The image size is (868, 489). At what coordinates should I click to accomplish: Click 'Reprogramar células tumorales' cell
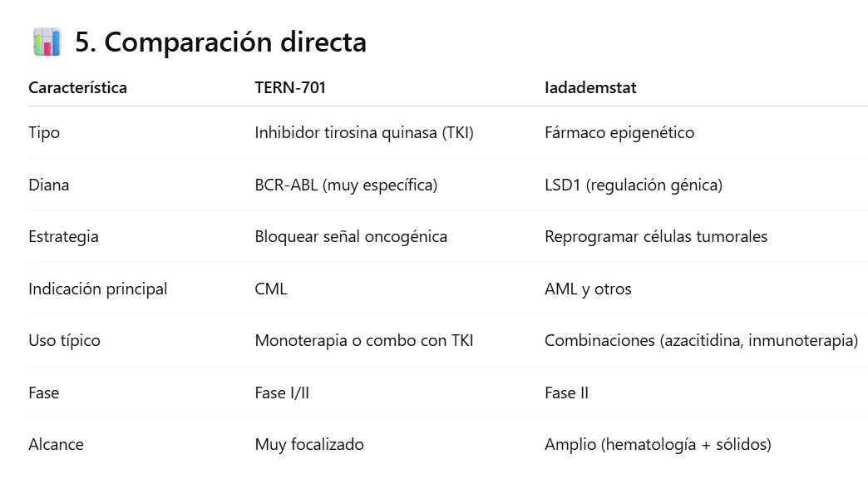coord(656,236)
